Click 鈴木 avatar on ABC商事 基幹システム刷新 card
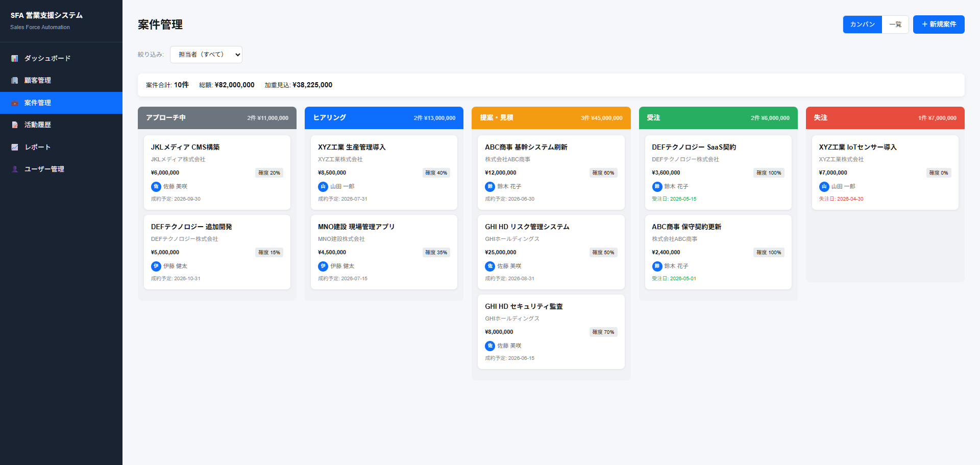Screen dimensions: 980x465 (x=490, y=187)
